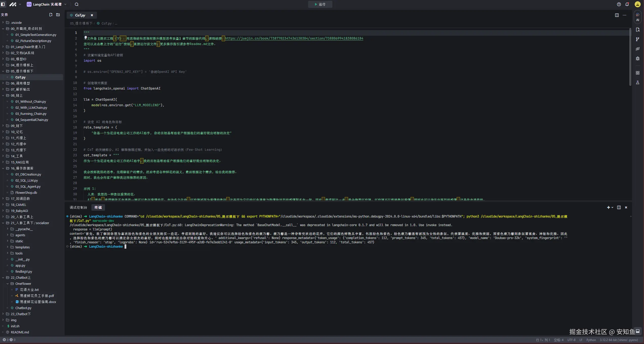Switch to the 调试控制台 tab
Screen dimensions: 644x344
(78, 207)
